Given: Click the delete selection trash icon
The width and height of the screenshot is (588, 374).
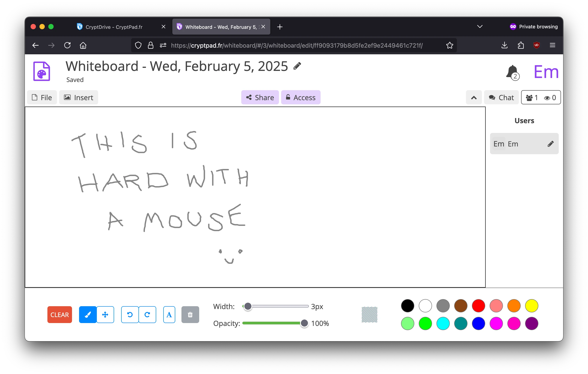Looking at the screenshot, I should pyautogui.click(x=190, y=314).
